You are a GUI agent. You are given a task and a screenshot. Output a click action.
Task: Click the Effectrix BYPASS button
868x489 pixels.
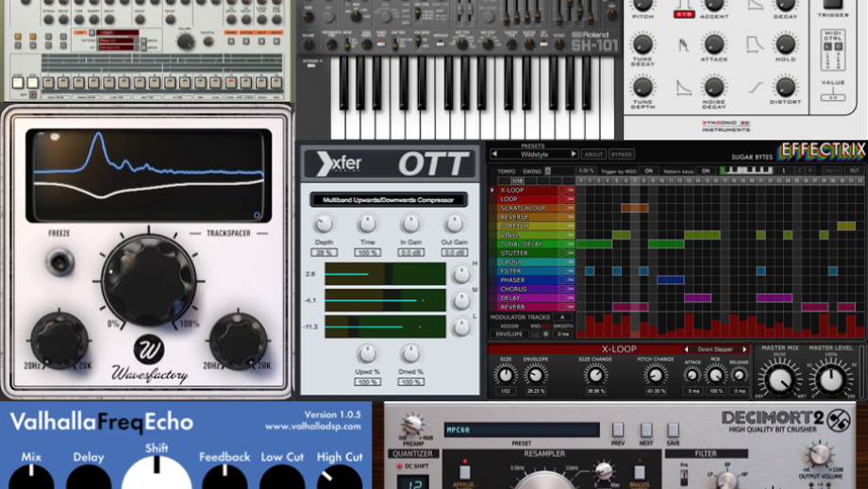pyautogui.click(x=621, y=155)
